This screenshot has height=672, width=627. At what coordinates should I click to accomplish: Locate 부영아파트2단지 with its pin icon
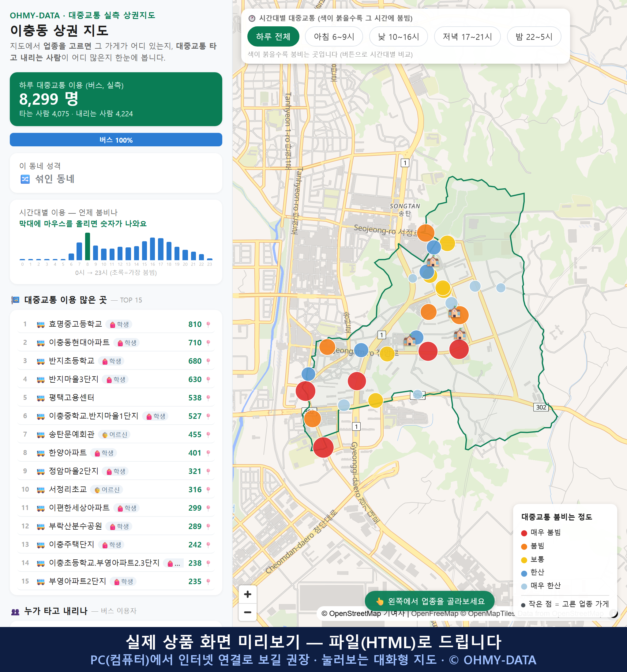pos(208,581)
